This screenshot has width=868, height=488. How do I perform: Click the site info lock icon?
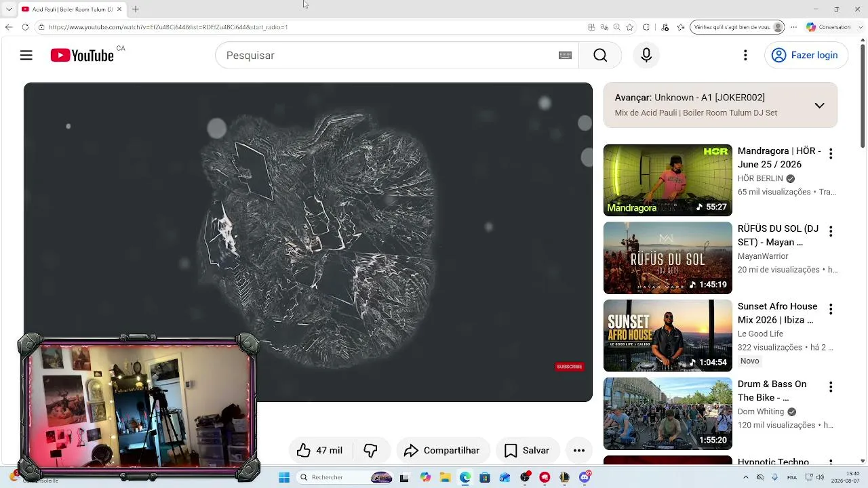[x=41, y=27]
